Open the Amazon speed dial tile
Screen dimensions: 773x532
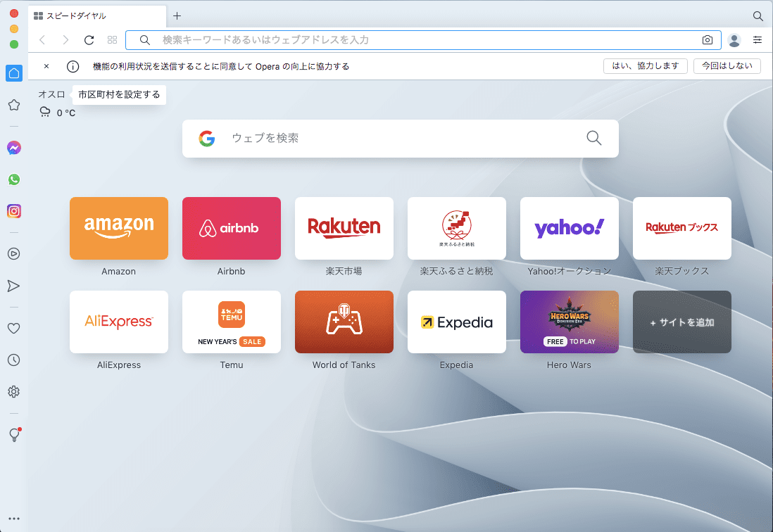coord(119,229)
